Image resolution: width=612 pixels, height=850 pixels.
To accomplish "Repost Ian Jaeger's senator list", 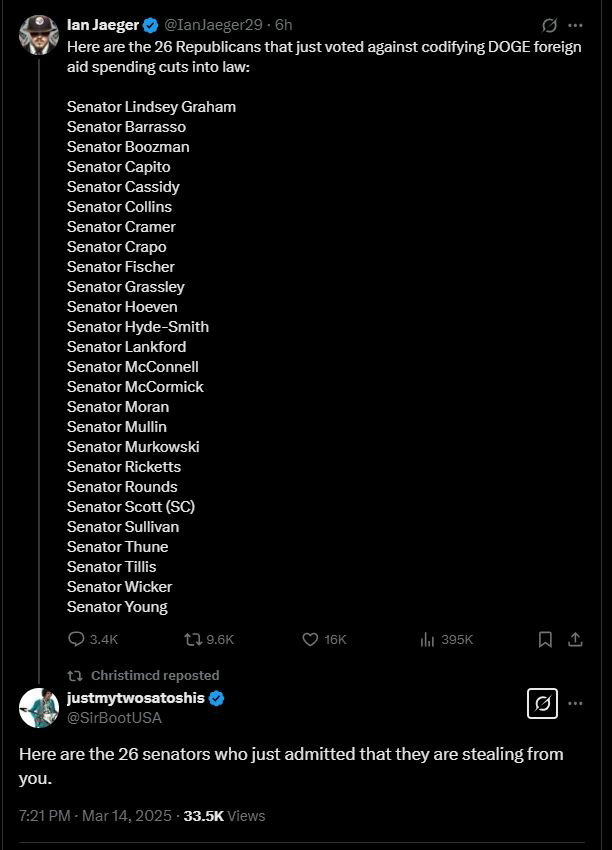I will pos(209,640).
